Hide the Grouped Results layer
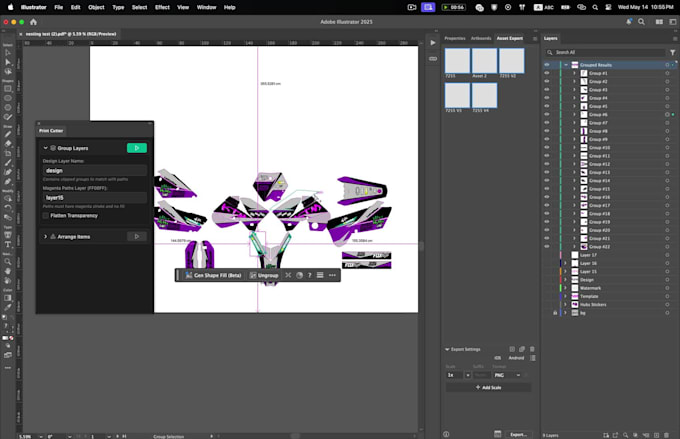Image resolution: width=680 pixels, height=439 pixels. click(546, 65)
